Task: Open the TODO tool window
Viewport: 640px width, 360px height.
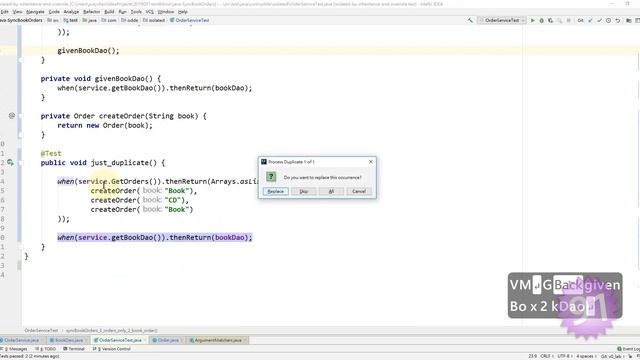Action: click(x=46, y=349)
